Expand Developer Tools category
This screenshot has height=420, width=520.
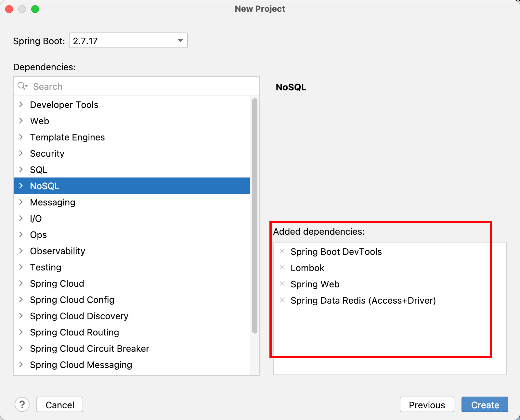tap(21, 104)
